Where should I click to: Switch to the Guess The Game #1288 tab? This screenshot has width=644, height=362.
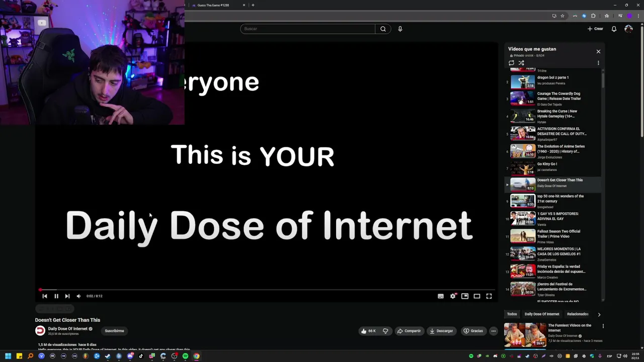(213, 5)
